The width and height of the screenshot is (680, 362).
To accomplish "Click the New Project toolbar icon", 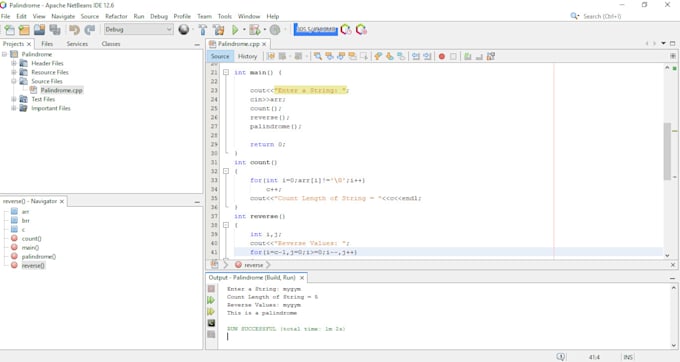I will pos(24,29).
